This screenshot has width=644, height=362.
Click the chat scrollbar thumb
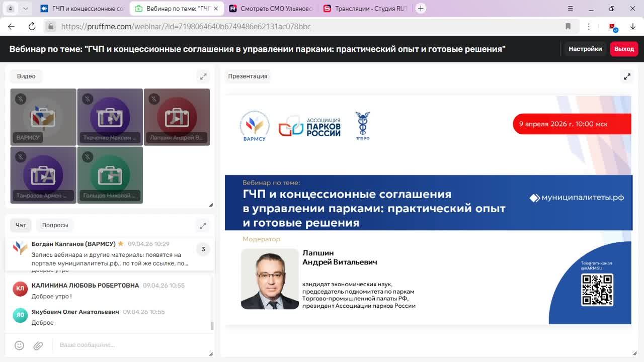coord(212,326)
